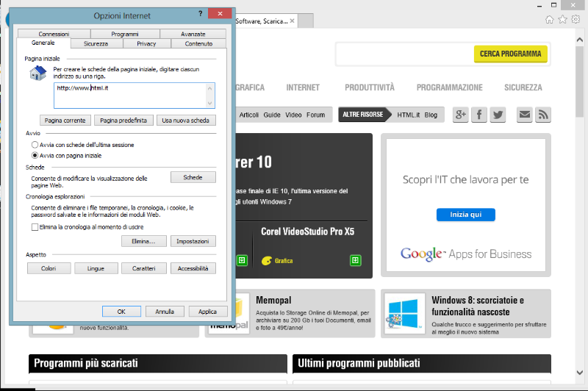Switch to the Sicurezza tab

pos(96,44)
